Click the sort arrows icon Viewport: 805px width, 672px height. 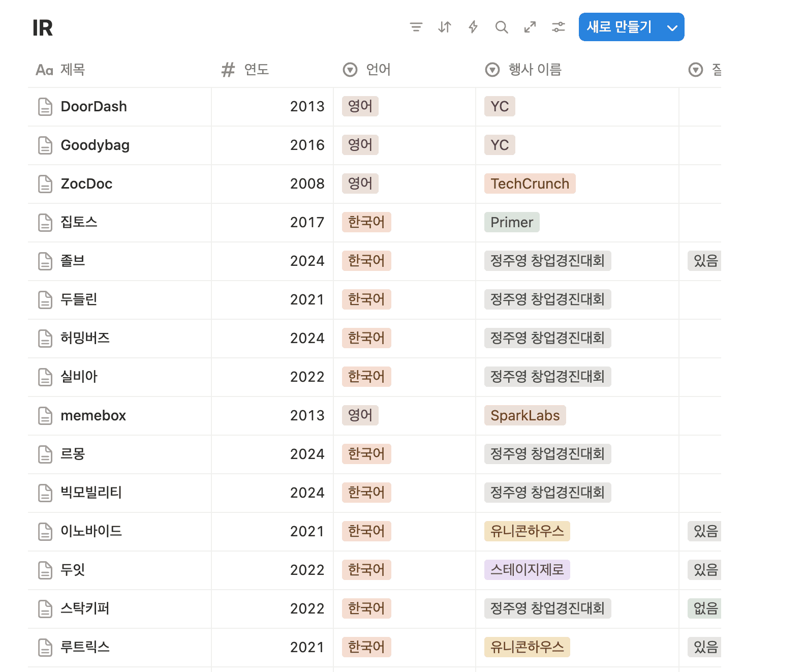click(445, 27)
